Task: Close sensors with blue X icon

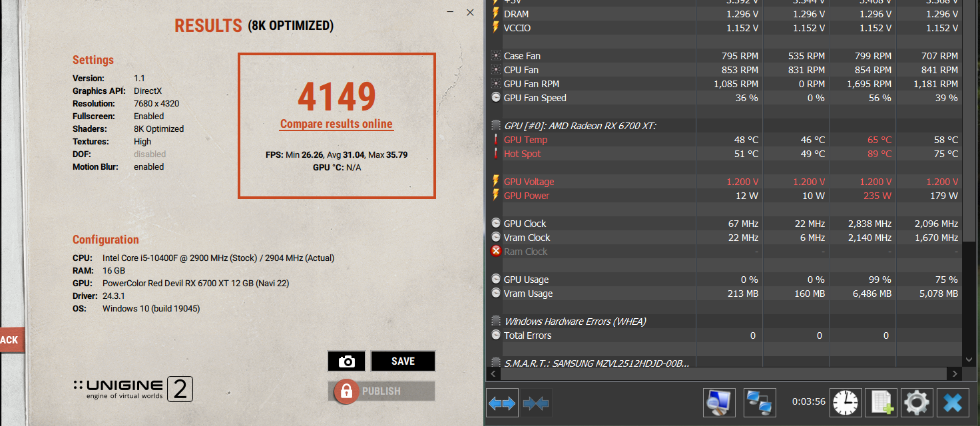Action: 953,402
